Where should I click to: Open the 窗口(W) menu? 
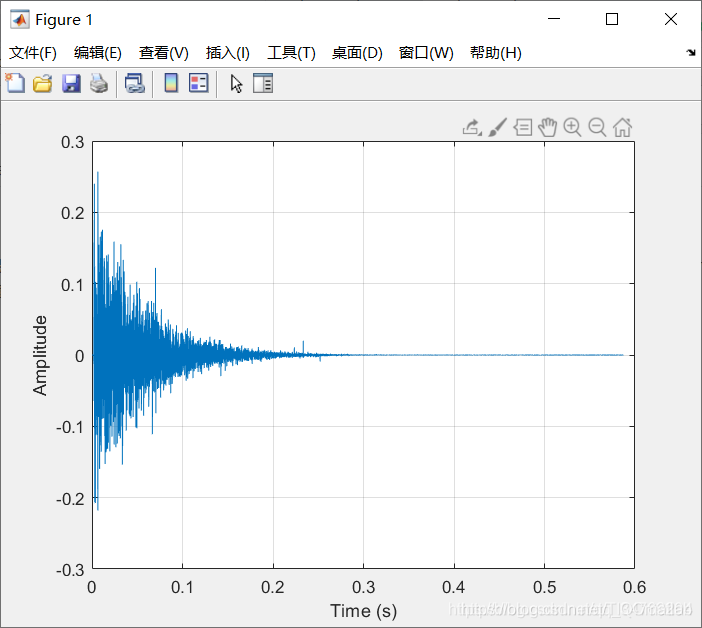[x=426, y=53]
